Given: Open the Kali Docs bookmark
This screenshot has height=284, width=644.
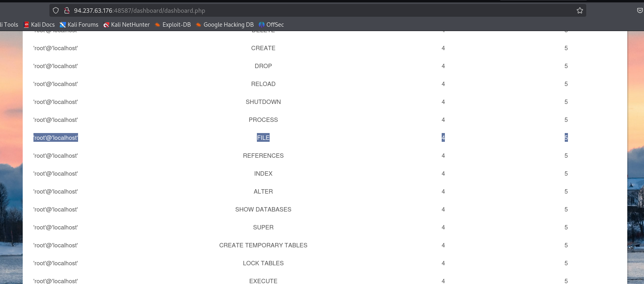Looking at the screenshot, I should pos(39,25).
